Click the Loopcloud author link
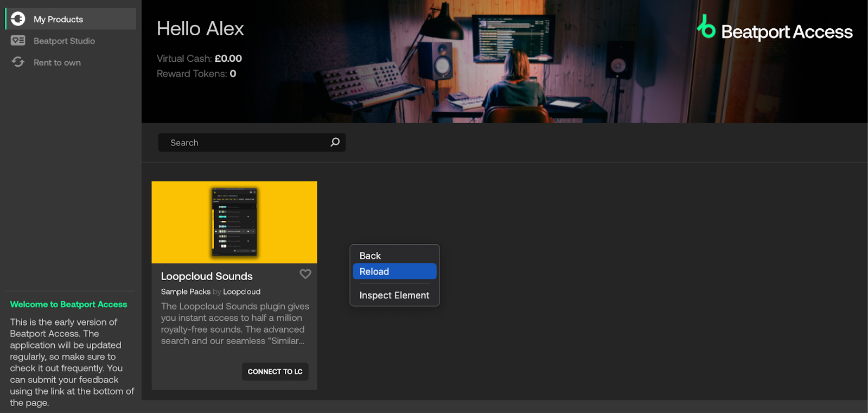 pyautogui.click(x=241, y=292)
